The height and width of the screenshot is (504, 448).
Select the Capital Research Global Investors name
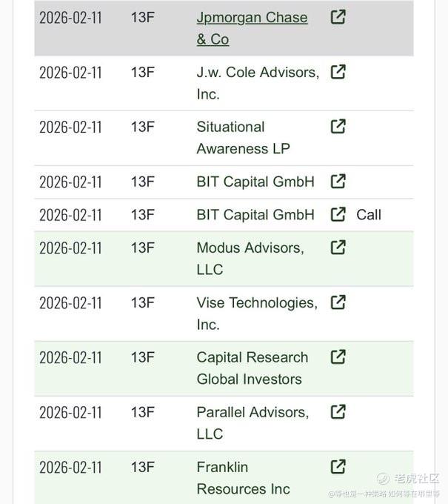pyautogui.click(x=252, y=368)
